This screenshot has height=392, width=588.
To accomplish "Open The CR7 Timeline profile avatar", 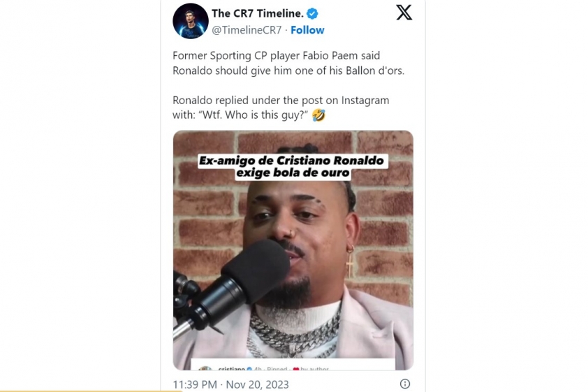I will [x=191, y=21].
